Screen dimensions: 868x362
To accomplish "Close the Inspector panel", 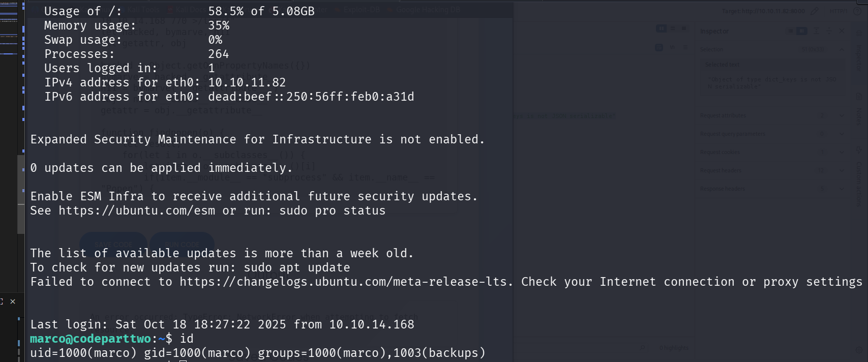I will 842,31.
